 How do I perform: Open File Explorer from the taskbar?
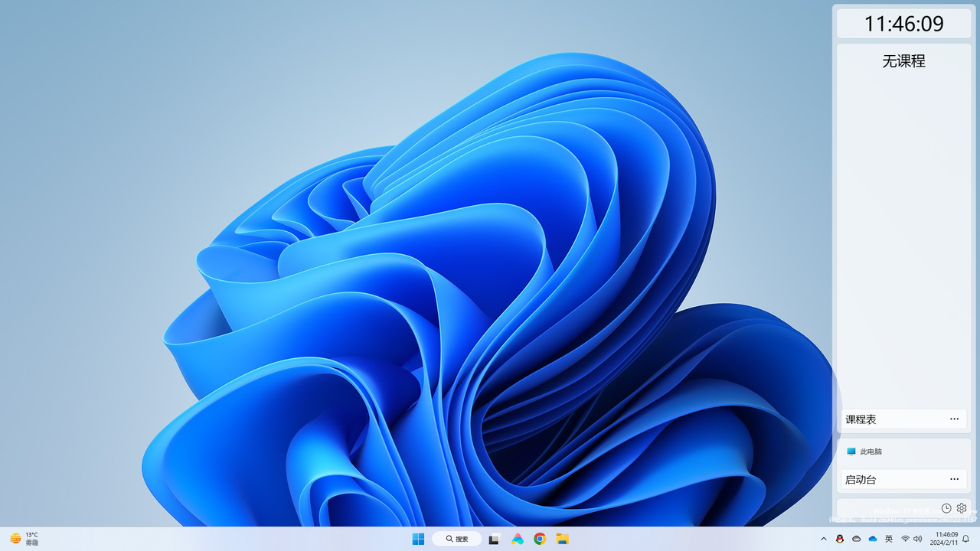coord(562,539)
